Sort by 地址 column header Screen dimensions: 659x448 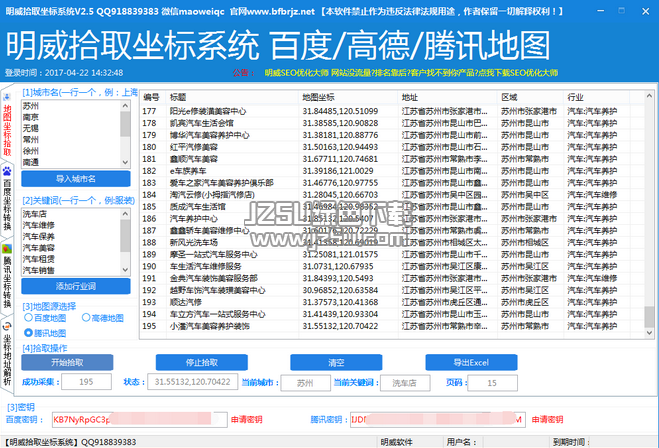coord(448,98)
